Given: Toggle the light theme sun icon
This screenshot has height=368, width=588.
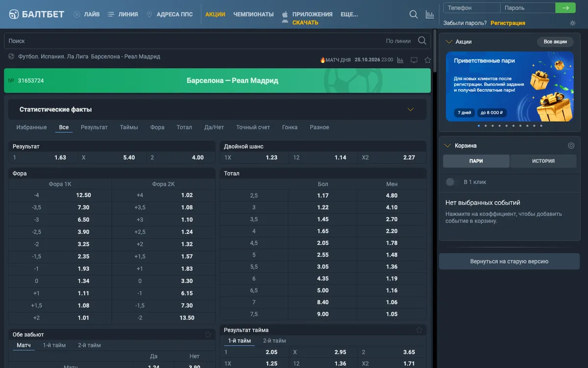Looking at the screenshot, I should [x=573, y=23].
